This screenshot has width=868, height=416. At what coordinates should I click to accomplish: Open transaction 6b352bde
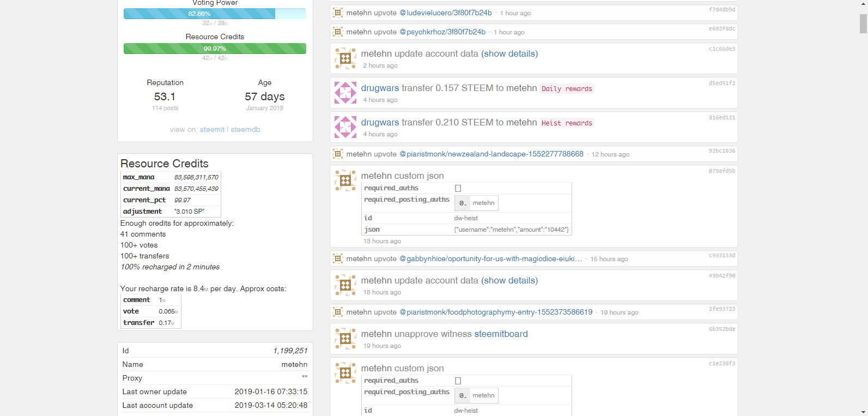click(722, 329)
